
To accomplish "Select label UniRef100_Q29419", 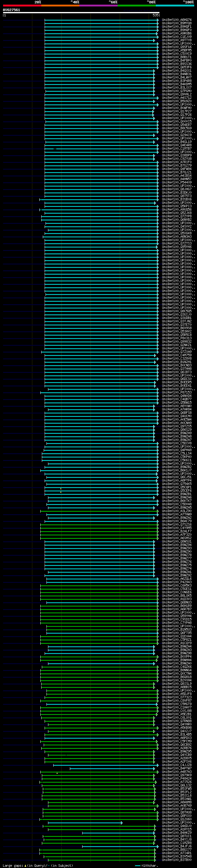I will 177,135.
